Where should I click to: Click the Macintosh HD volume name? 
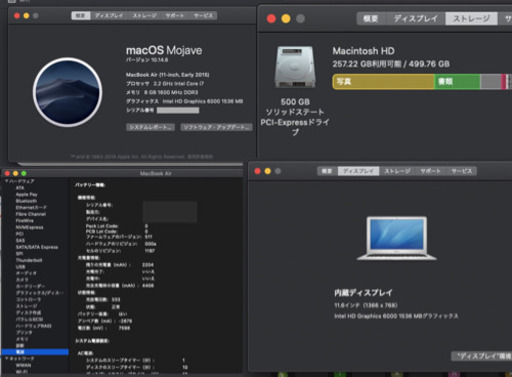coord(363,51)
